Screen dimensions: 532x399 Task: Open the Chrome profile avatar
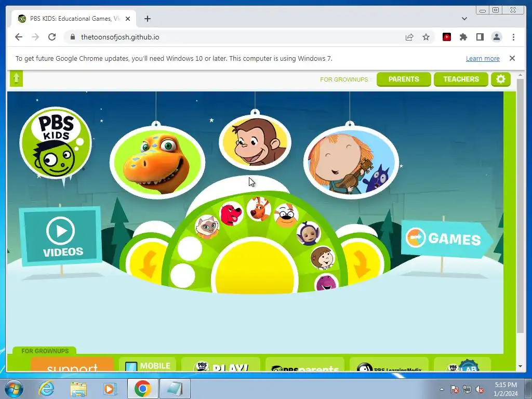coord(496,37)
